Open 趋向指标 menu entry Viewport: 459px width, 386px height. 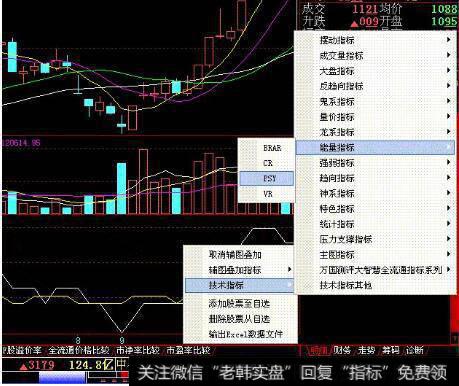[x=376, y=178]
